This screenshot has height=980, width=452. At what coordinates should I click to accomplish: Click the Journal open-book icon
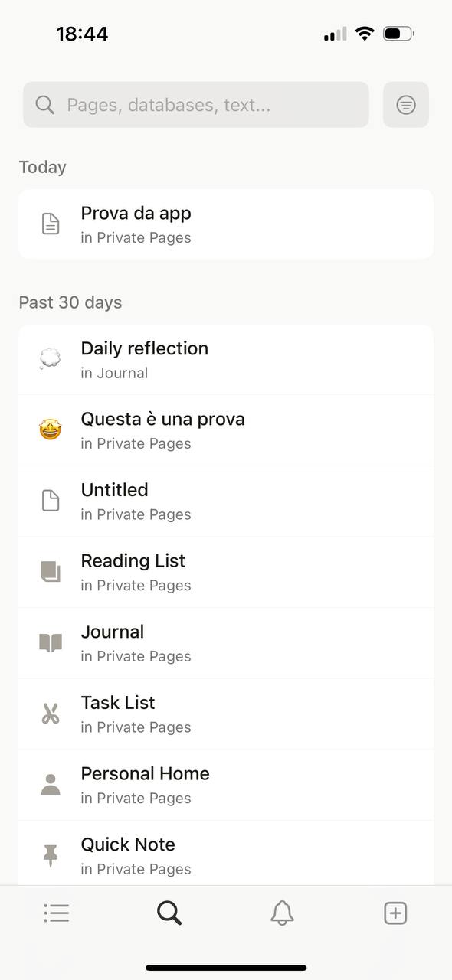click(x=49, y=642)
